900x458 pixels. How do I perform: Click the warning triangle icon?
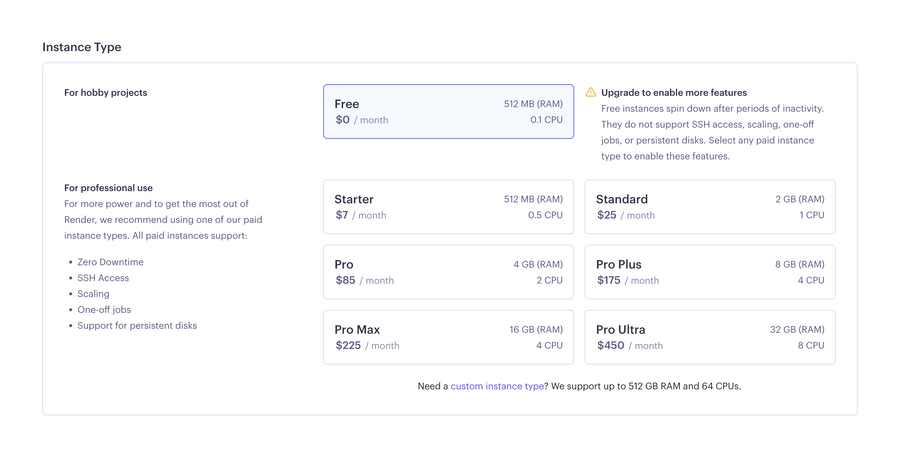pos(591,93)
